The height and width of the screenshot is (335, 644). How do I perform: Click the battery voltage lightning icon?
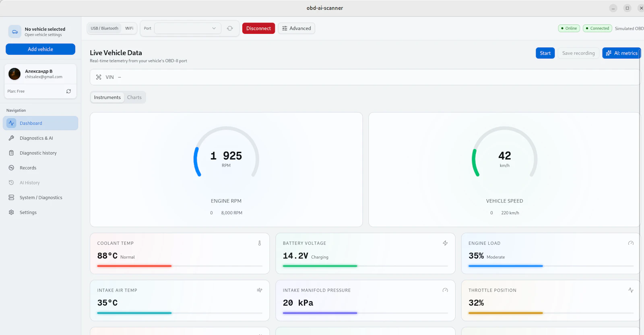pos(445,243)
